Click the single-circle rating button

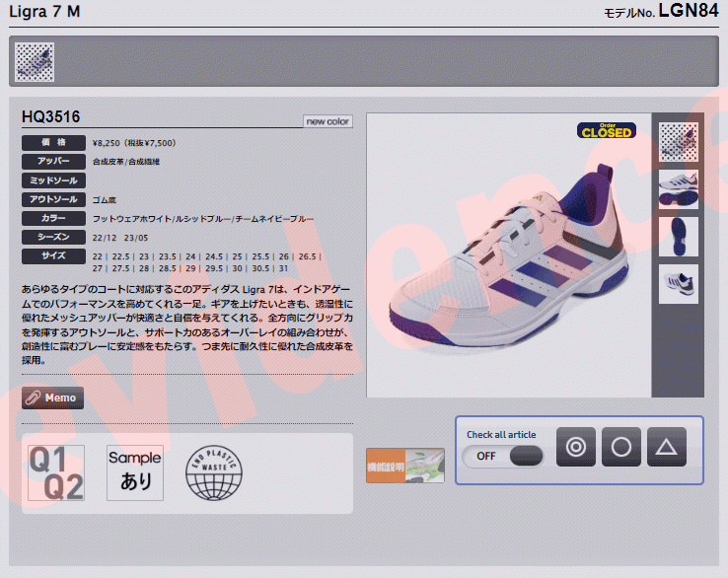[x=621, y=447]
